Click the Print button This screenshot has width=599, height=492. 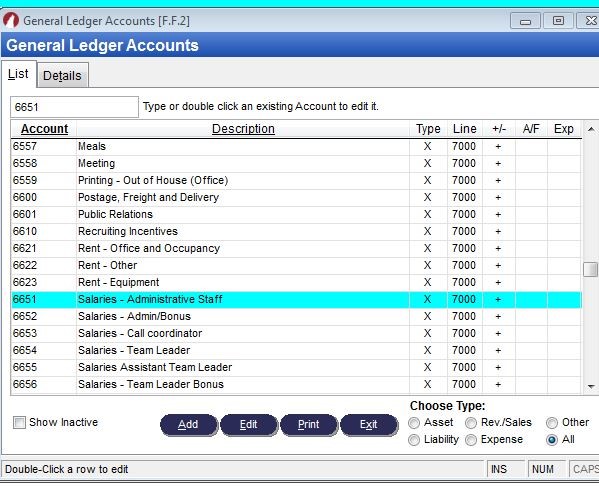tap(309, 424)
